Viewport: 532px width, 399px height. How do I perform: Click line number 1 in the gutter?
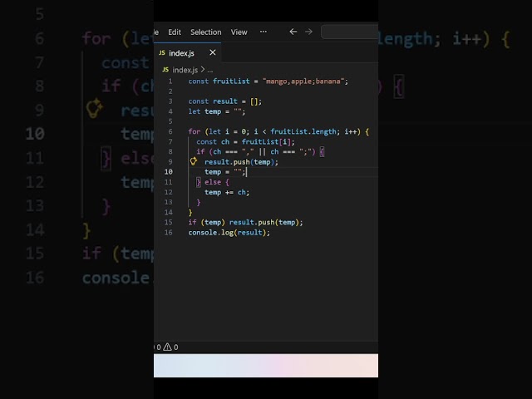170,81
